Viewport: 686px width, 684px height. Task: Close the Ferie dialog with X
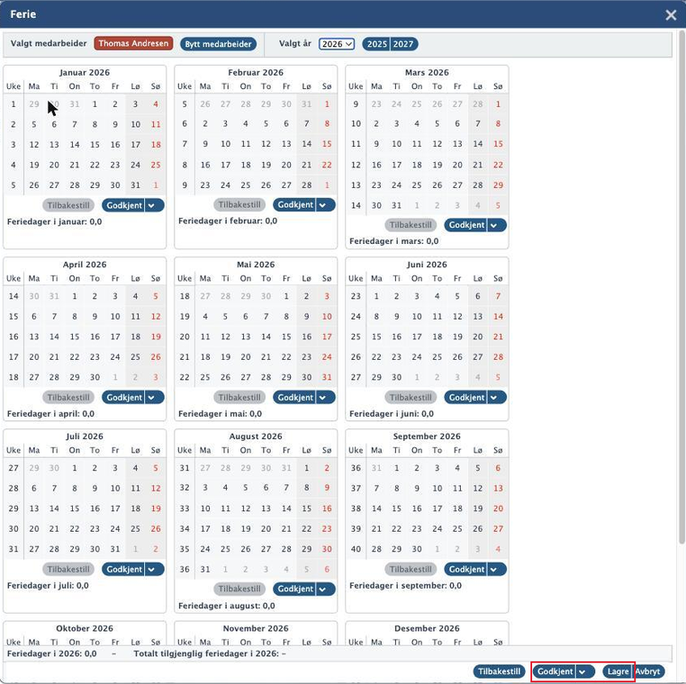[671, 15]
